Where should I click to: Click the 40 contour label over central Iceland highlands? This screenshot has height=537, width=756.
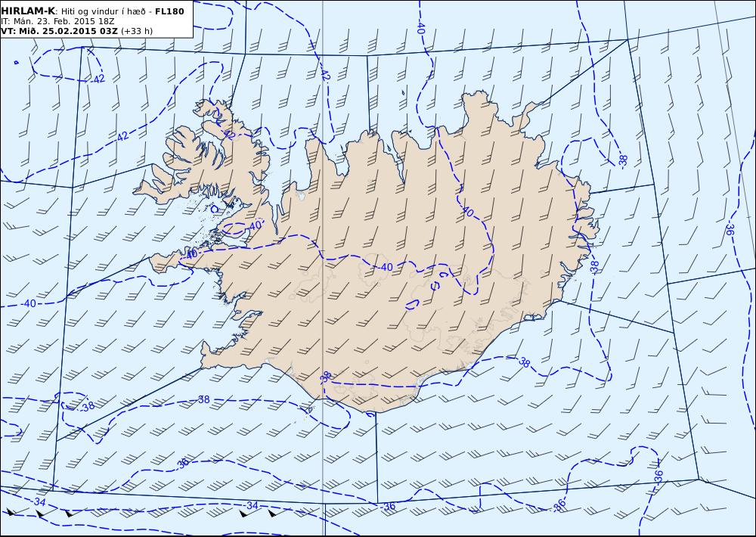pos(386,267)
